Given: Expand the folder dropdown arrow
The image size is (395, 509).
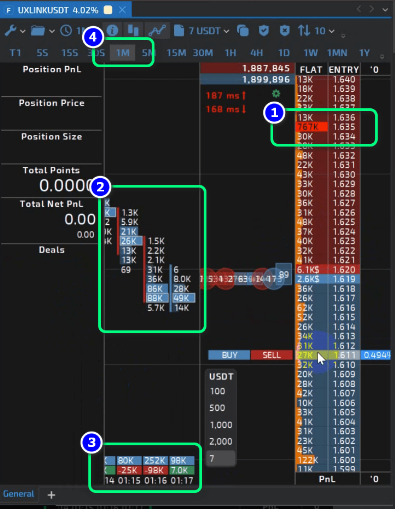Looking at the screenshot, I should pos(52,31).
